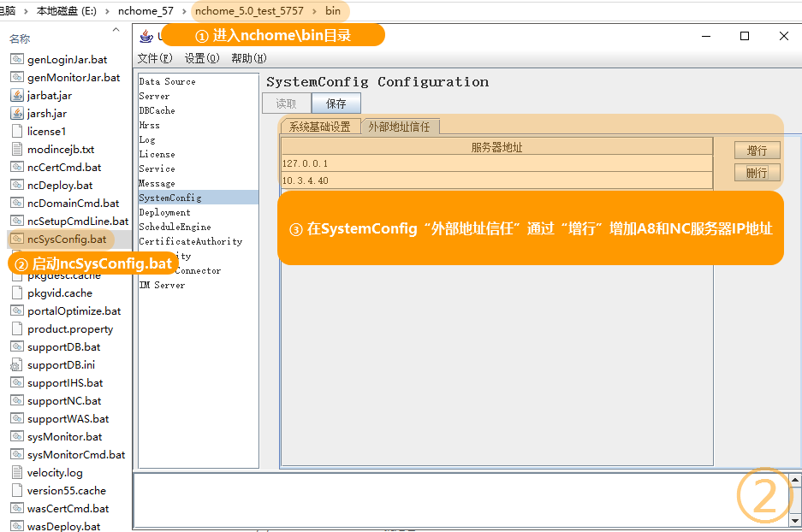Click breadcrumb arrow after nchome_57 folder
802x532 pixels.
point(184,11)
